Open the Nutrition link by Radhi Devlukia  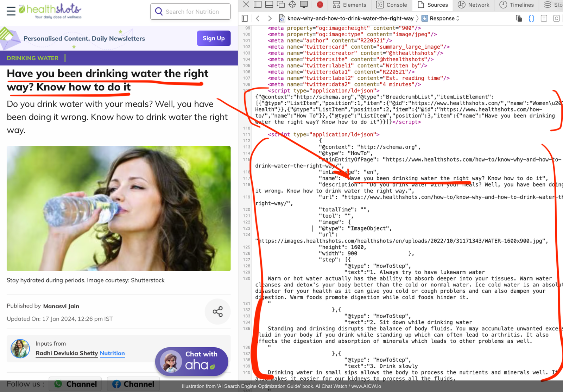[112, 353]
